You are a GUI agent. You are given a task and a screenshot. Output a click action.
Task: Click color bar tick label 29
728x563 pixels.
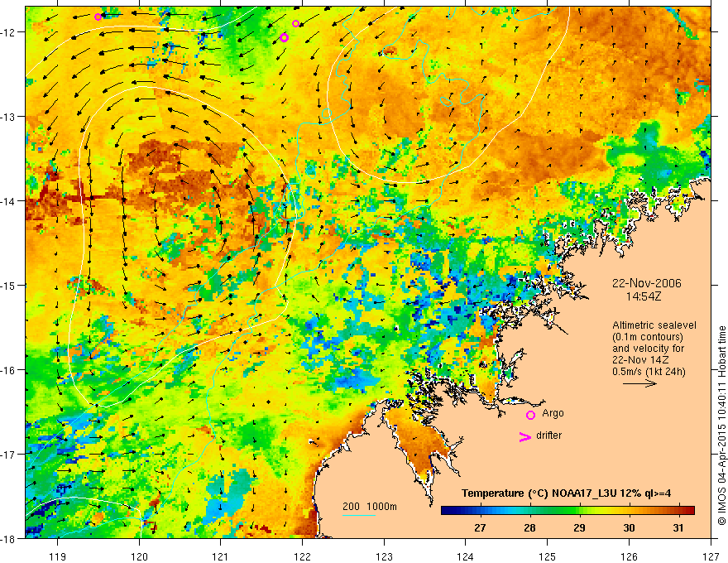(x=579, y=528)
